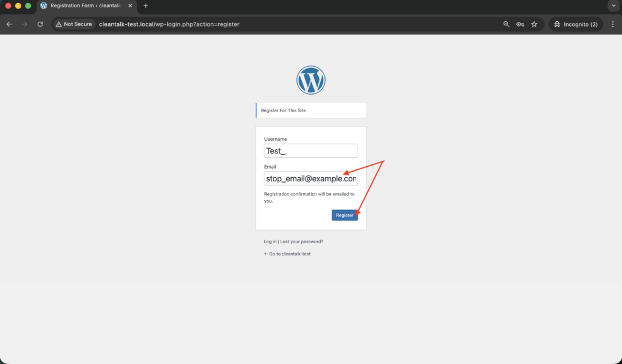Open the Chrome three-dot menu
The image size is (622, 364).
click(x=613, y=24)
